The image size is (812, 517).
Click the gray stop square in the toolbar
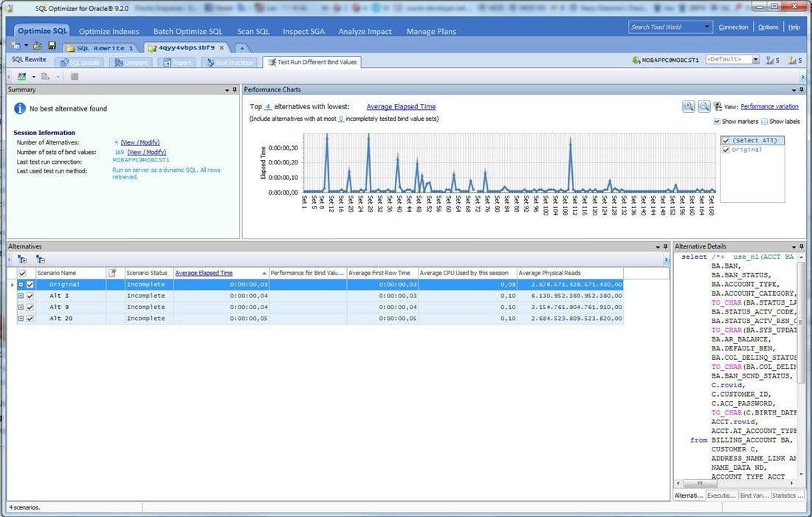point(75,77)
